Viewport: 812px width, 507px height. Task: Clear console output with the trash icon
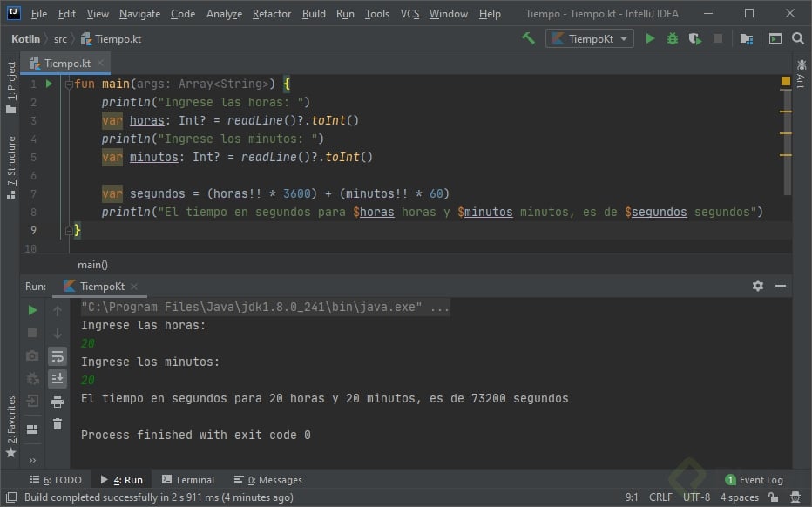pyautogui.click(x=58, y=424)
